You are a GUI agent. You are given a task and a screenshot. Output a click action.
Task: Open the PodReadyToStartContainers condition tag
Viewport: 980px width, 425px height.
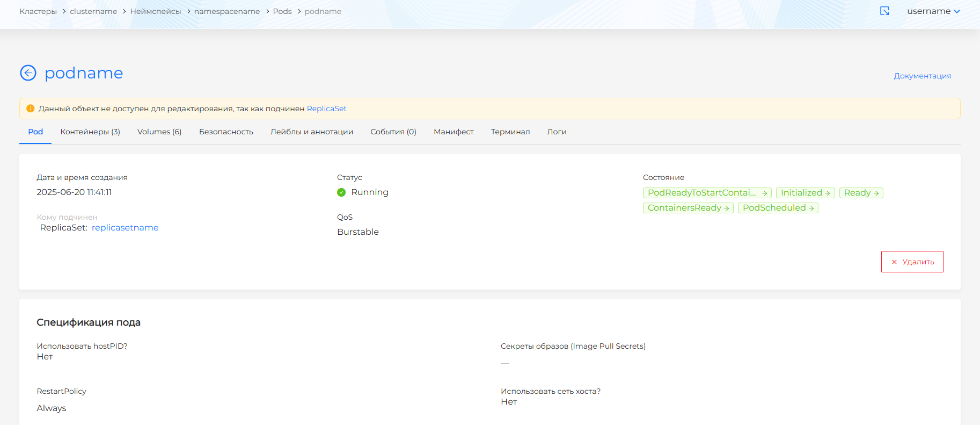point(707,193)
